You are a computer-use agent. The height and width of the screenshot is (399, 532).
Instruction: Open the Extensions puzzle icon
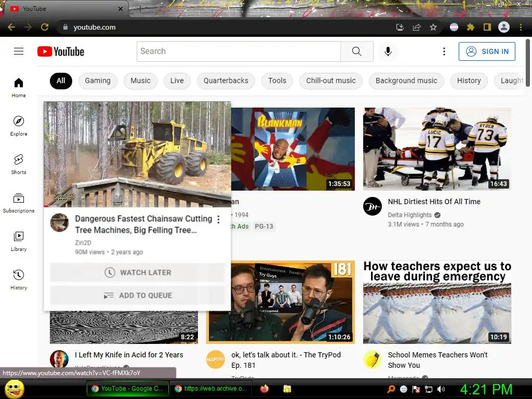(470, 27)
